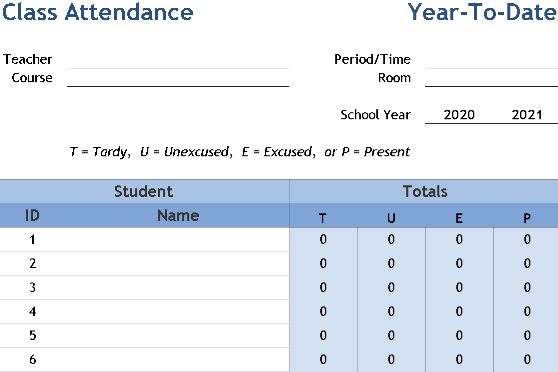Select the T total for student 1
Screen dimensions: 558x372
click(323, 240)
